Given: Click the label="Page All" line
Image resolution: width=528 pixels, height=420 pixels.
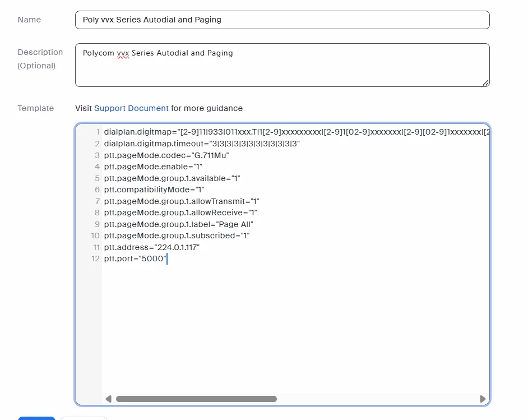Looking at the screenshot, I should [x=178, y=224].
